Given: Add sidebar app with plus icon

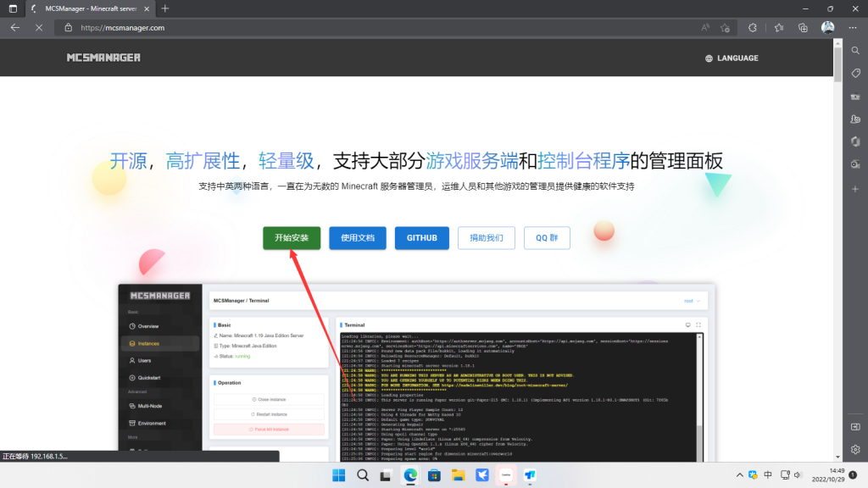Looking at the screenshot, I should (855, 189).
